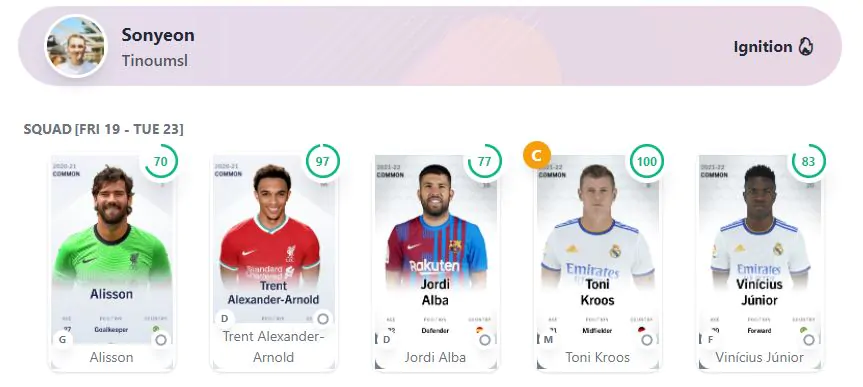Toggle the circle selector on Alisson card
Image resolution: width=863 pixels, height=387 pixels.
161,340
